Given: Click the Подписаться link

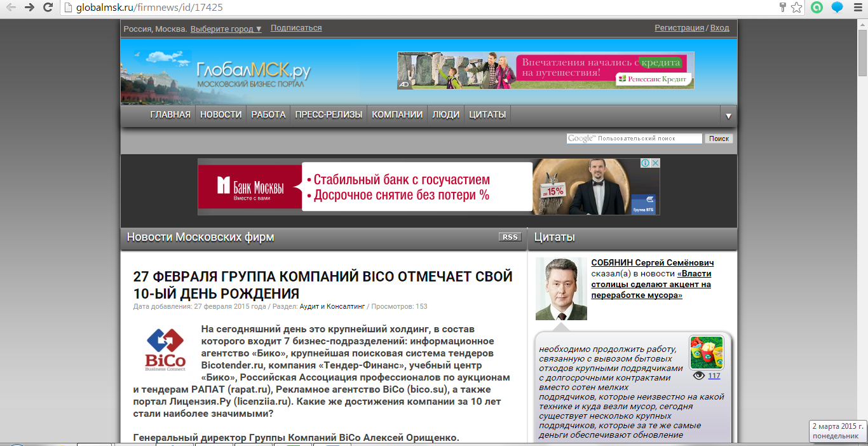Looking at the screenshot, I should 296,28.
